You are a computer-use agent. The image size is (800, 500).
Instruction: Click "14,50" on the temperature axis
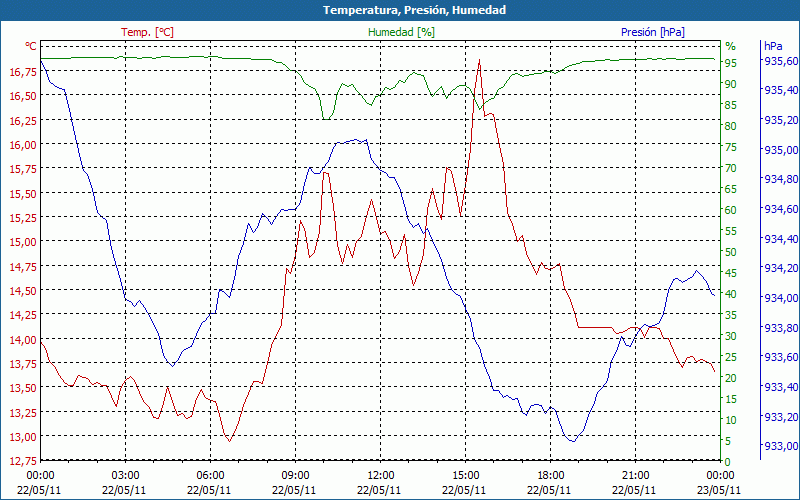(23, 290)
